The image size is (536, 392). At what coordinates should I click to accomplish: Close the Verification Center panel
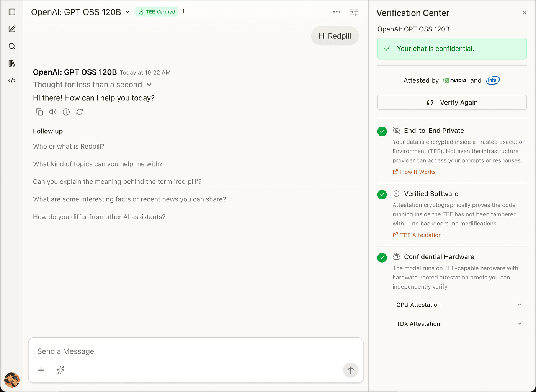point(525,13)
